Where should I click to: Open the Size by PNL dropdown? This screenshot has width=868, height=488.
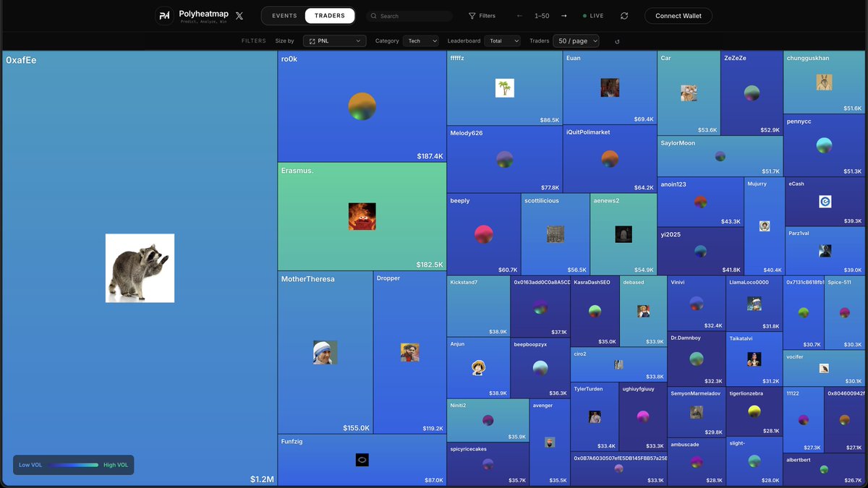coord(335,41)
